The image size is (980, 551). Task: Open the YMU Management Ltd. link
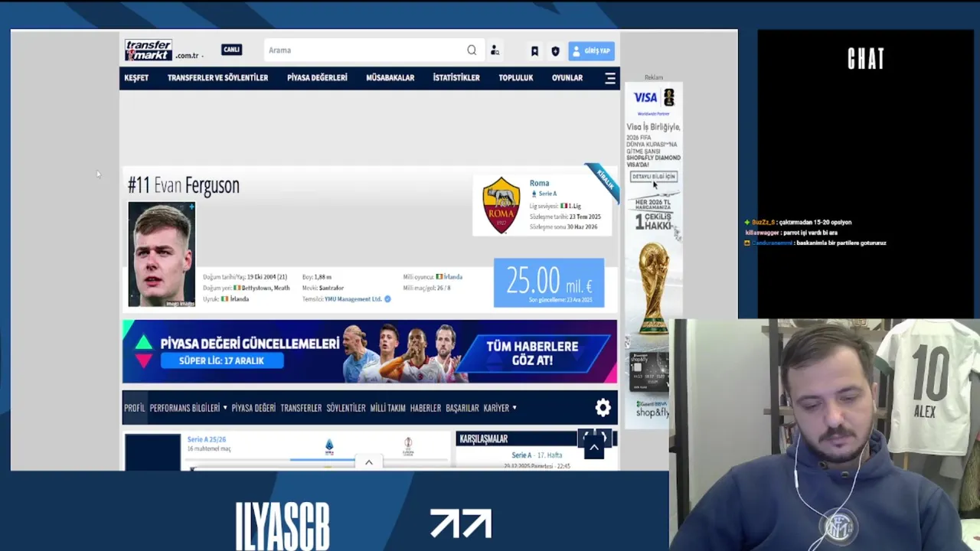(353, 299)
